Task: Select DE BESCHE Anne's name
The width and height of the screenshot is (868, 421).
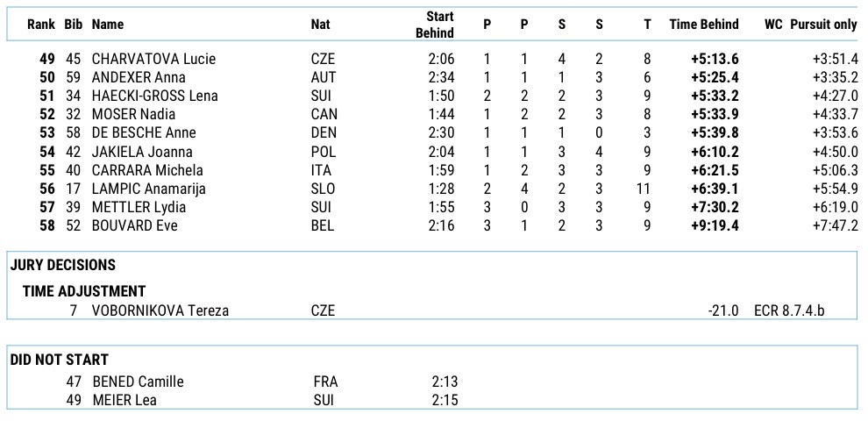Action: click(143, 132)
